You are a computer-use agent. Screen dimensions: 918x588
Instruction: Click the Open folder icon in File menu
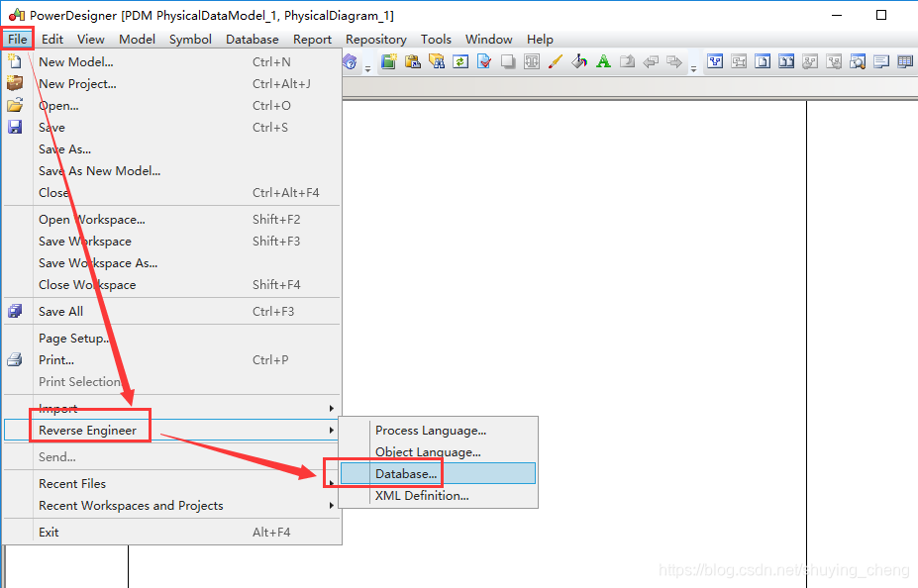(x=15, y=105)
